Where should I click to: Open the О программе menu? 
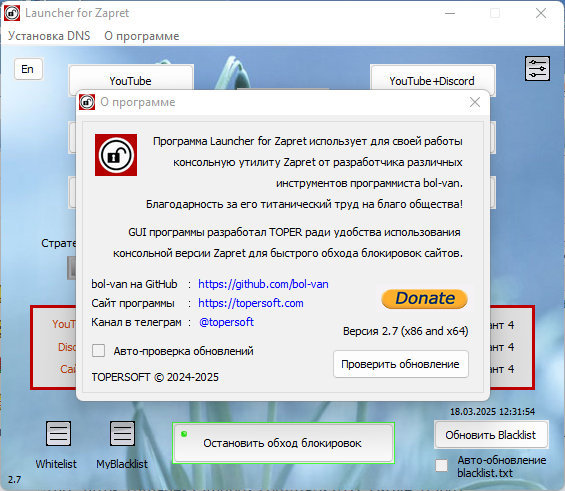coord(142,36)
